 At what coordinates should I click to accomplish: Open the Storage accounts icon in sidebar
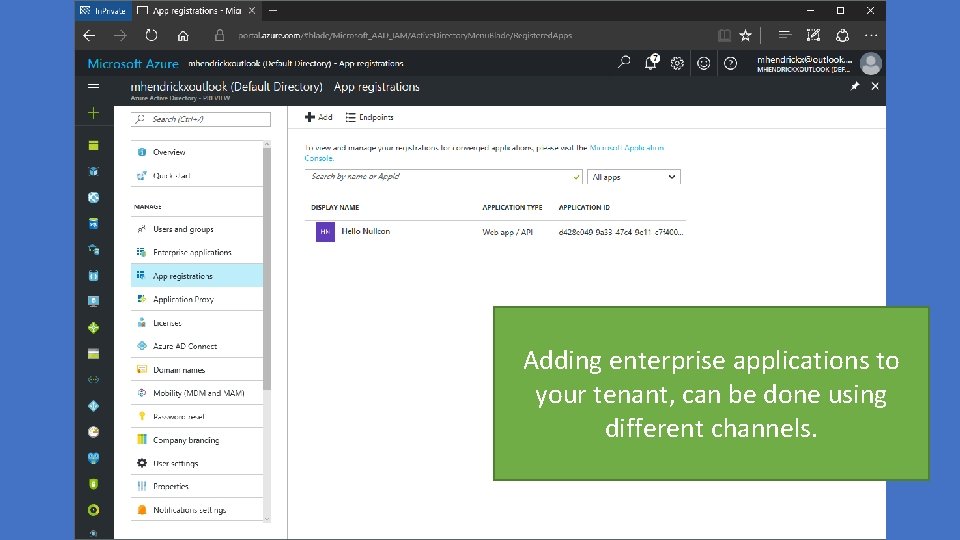click(x=93, y=354)
